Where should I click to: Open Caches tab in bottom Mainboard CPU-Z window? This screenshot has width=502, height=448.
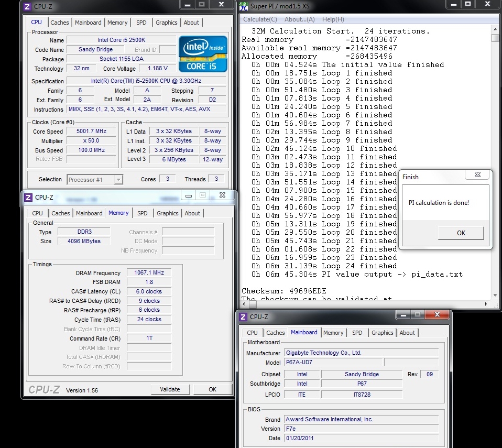tap(275, 333)
